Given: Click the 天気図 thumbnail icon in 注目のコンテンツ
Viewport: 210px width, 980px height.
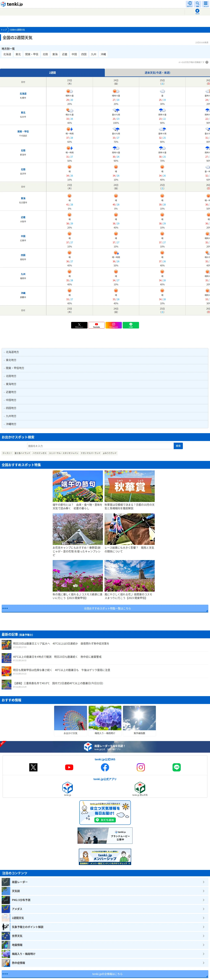Looking at the screenshot, I should pyautogui.click(x=6, y=891).
